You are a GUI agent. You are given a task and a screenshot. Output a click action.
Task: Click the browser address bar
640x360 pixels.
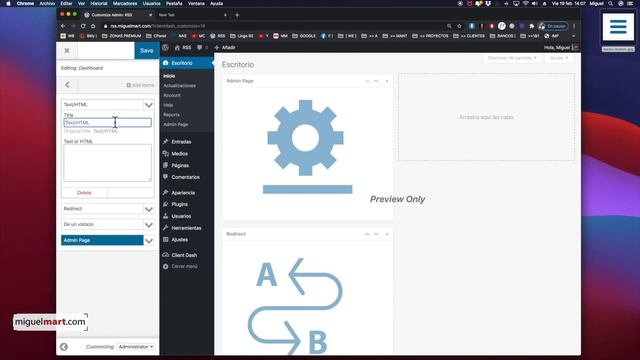pos(273,26)
